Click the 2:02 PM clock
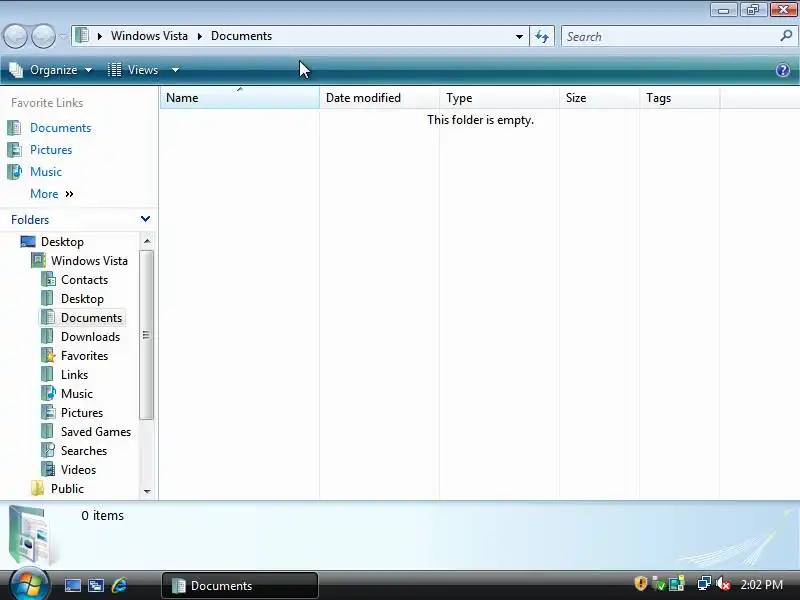Image resolution: width=800 pixels, height=600 pixels. 762,584
